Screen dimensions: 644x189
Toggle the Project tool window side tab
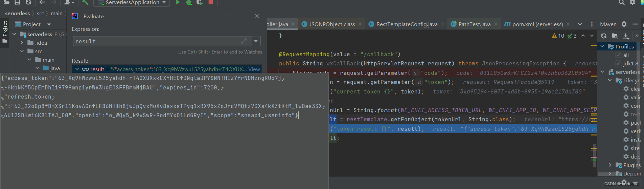[5, 33]
